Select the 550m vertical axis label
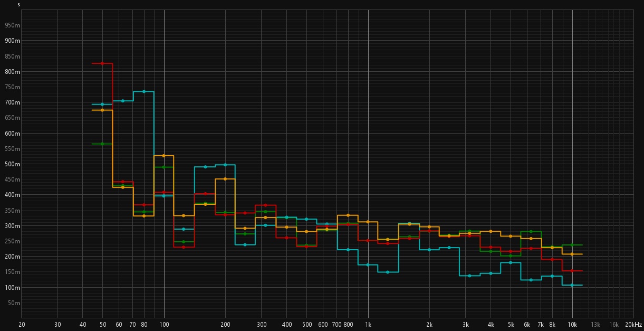Viewport: 644px width, 331px height. point(13,149)
